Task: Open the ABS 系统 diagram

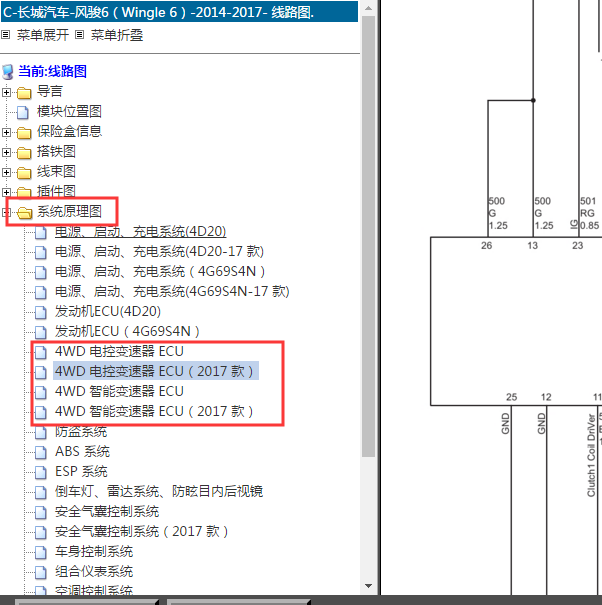Action: click(x=83, y=451)
